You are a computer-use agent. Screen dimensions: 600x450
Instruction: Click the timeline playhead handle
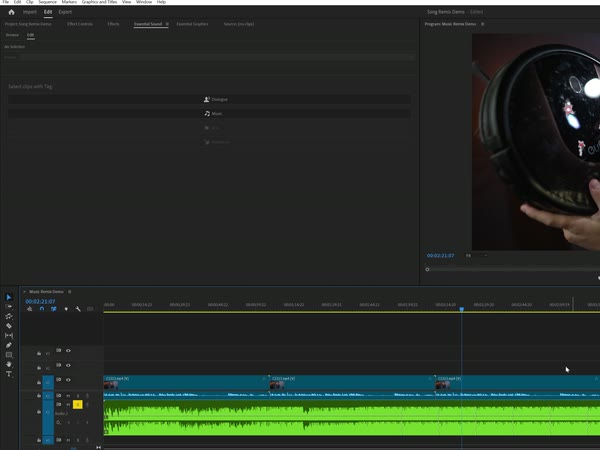click(462, 309)
